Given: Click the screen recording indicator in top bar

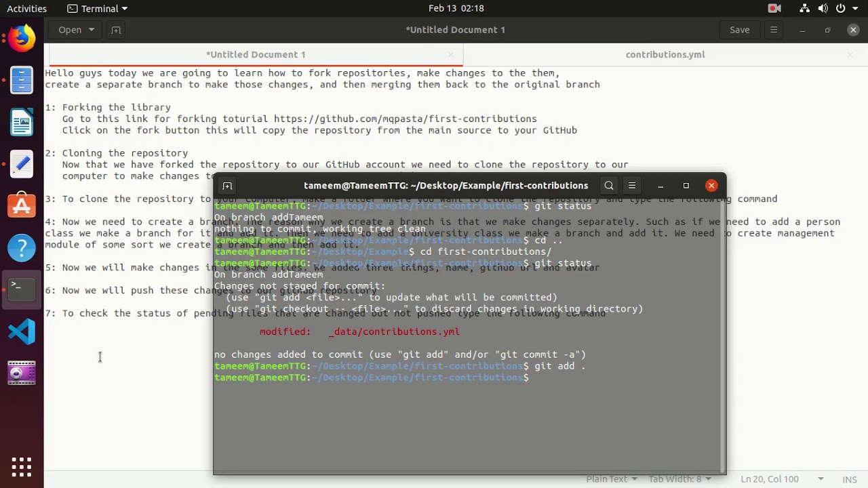Looking at the screenshot, I should 774,8.
